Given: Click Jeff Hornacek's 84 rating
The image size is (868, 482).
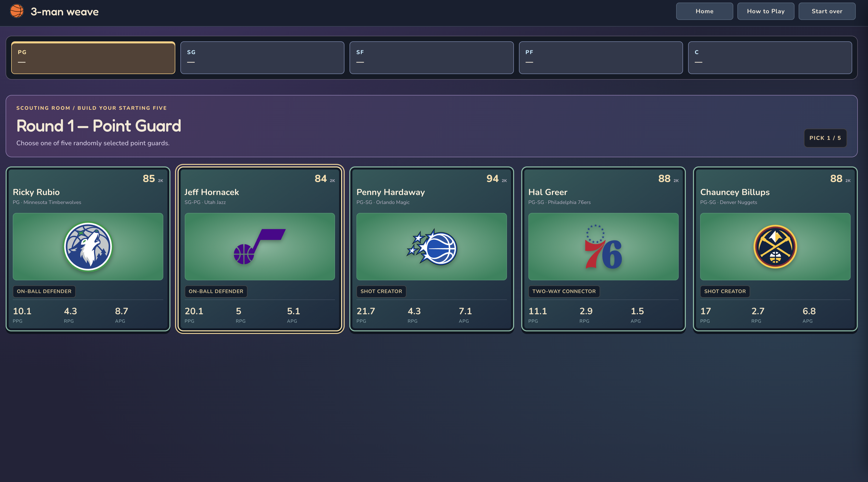Looking at the screenshot, I should pyautogui.click(x=320, y=178).
